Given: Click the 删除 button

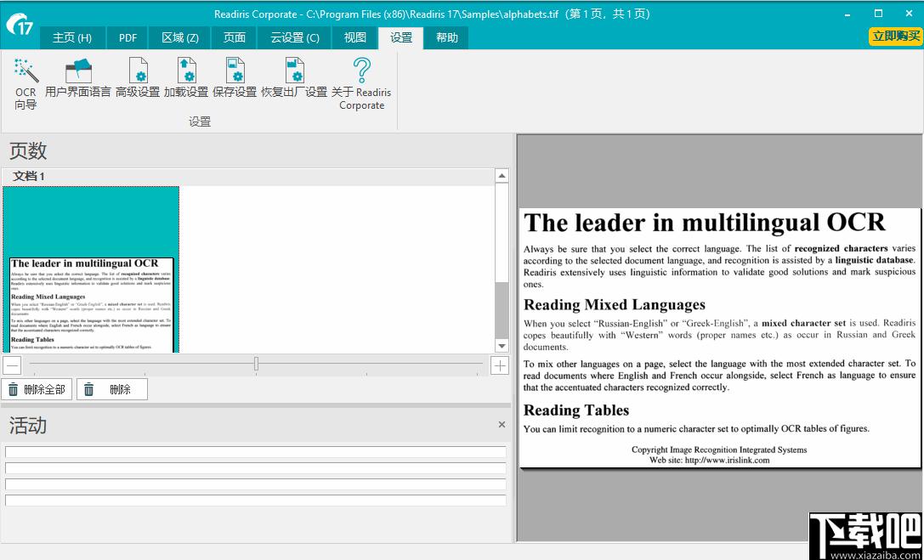Looking at the screenshot, I should 112,389.
